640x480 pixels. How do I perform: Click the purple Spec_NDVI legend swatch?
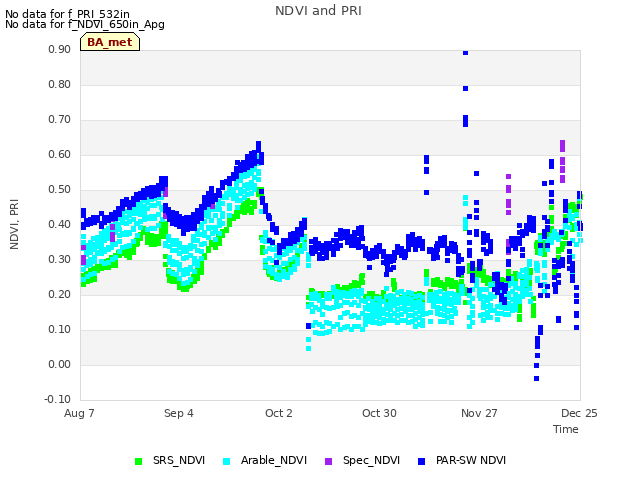pos(329,462)
